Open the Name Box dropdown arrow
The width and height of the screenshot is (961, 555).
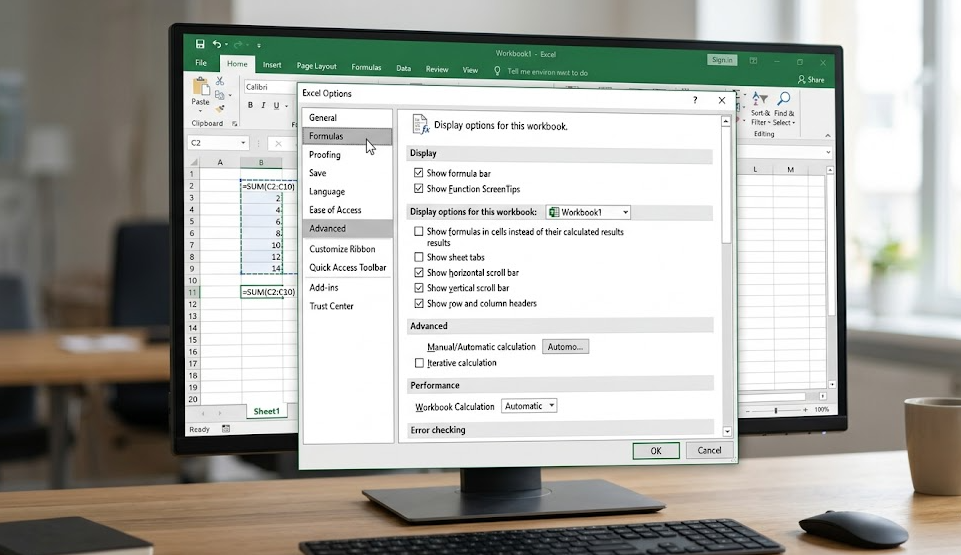243,143
